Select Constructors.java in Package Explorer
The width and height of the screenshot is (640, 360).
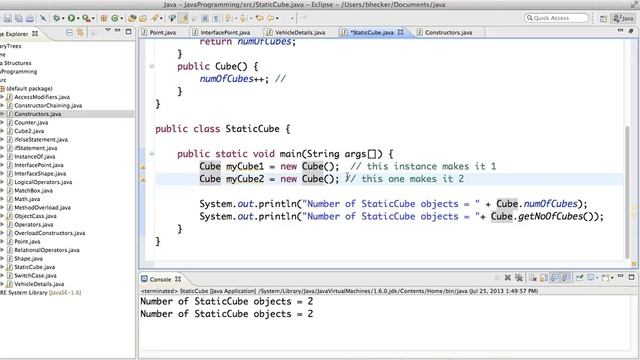[38, 114]
